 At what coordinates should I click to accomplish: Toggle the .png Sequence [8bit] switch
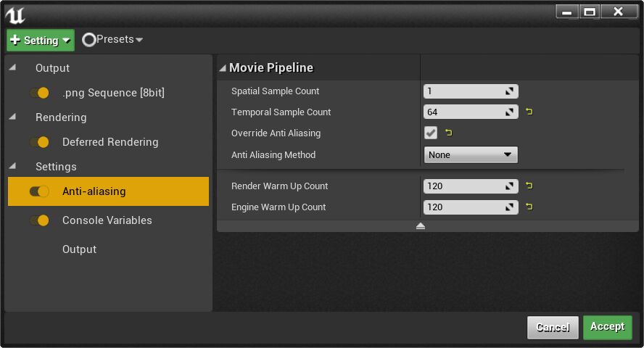(x=39, y=93)
